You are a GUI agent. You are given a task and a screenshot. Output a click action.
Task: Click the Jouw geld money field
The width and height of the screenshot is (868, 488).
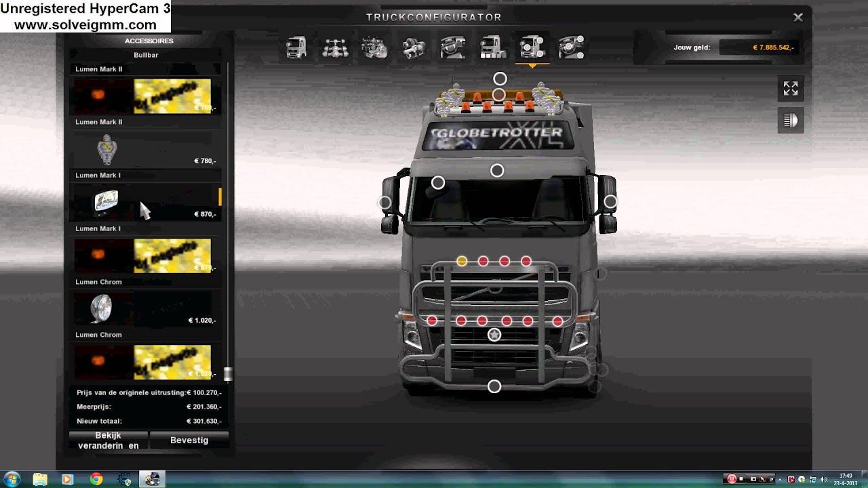click(760, 47)
